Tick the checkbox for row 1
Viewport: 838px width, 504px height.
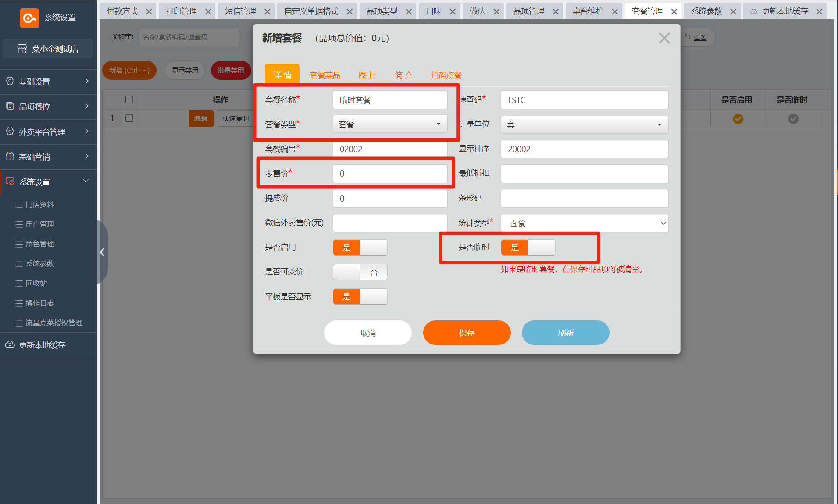(129, 118)
